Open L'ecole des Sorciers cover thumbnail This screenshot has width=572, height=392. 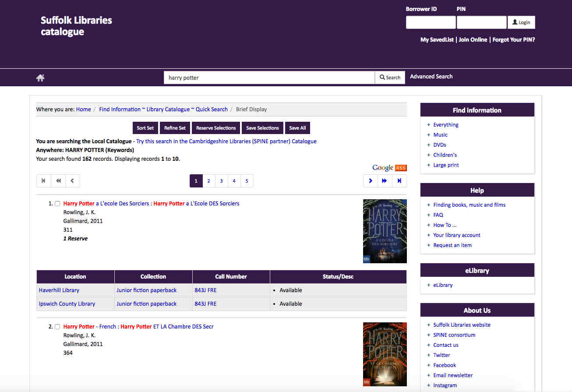[385, 231]
